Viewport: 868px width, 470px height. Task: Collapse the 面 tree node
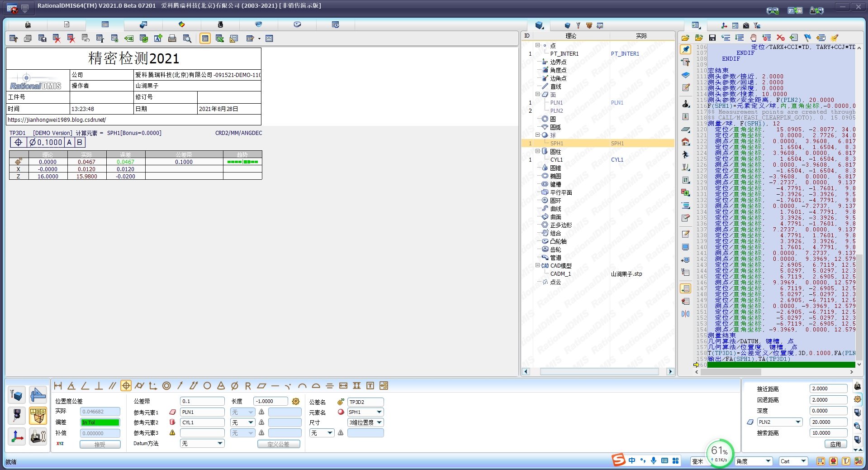(x=537, y=94)
